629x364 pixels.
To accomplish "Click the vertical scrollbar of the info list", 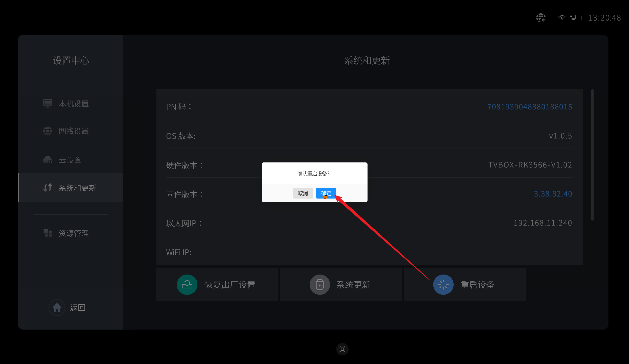I will pyautogui.click(x=592, y=155).
